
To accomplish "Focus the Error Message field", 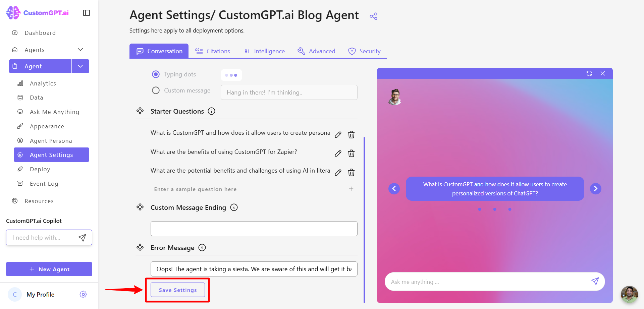I will pyautogui.click(x=254, y=269).
